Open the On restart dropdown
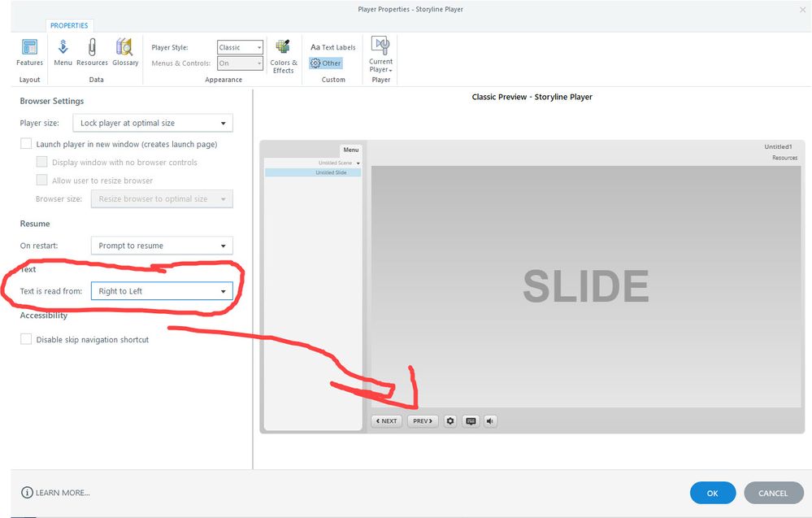The width and height of the screenshot is (812, 518). click(162, 246)
